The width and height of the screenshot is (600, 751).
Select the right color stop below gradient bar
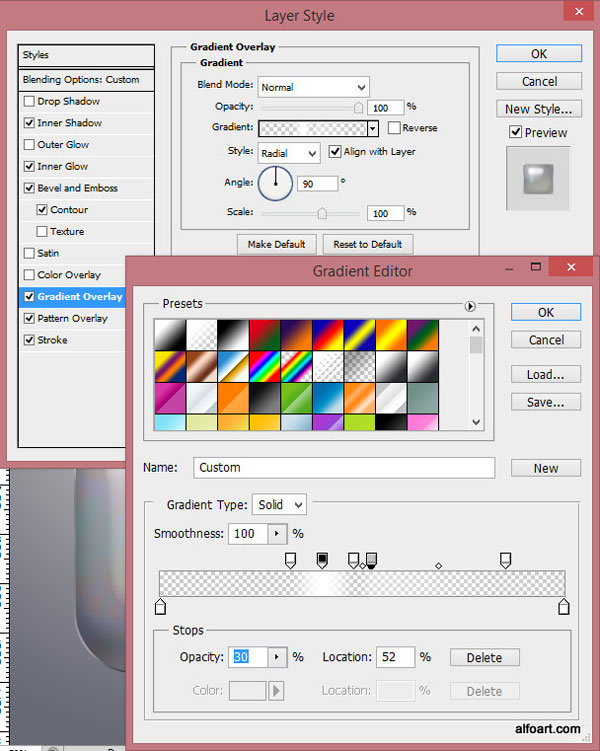click(x=564, y=606)
